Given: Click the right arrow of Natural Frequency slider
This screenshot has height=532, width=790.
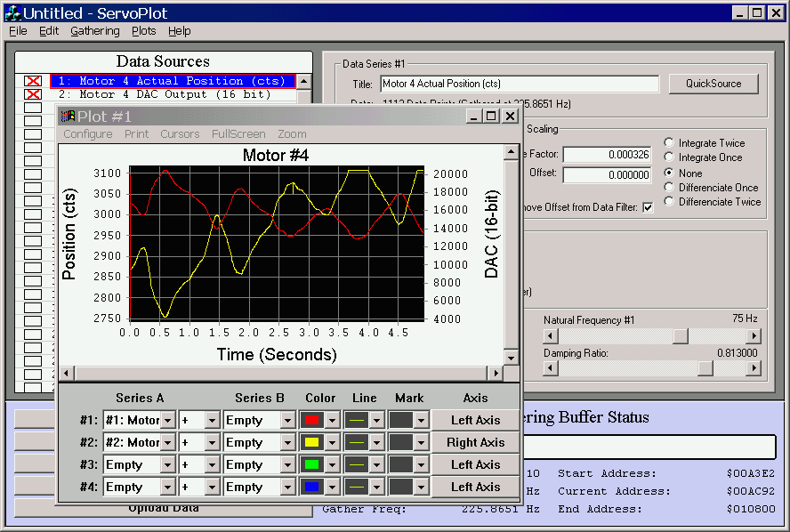Looking at the screenshot, I should click(x=754, y=336).
